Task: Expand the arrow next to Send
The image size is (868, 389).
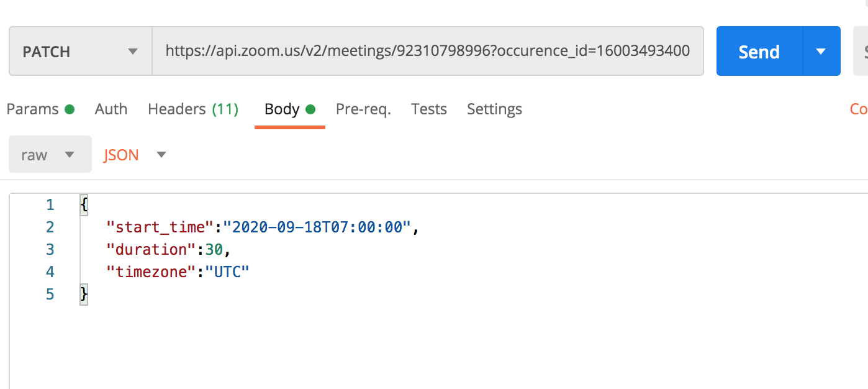Action: pos(821,52)
